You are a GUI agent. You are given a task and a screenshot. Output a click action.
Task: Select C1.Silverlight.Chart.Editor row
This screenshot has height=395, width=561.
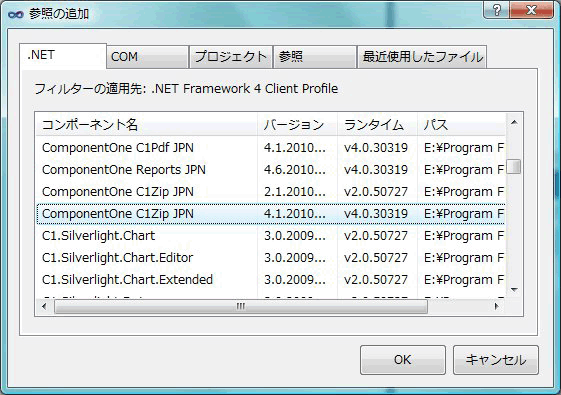(x=271, y=258)
